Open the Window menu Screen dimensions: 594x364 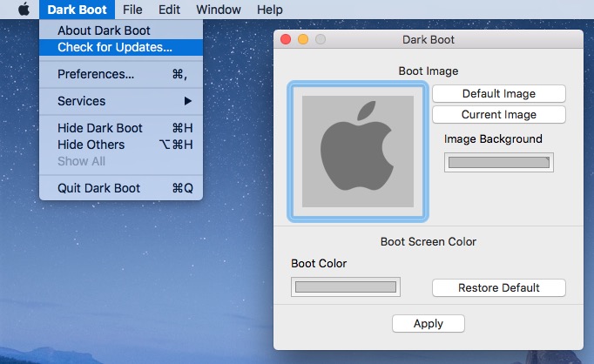pyautogui.click(x=219, y=10)
